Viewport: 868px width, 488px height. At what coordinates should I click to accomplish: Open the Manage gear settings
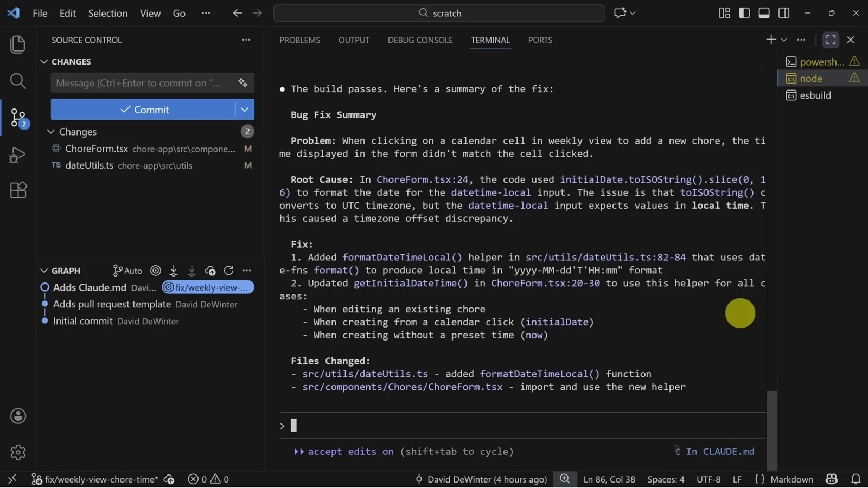(18, 452)
